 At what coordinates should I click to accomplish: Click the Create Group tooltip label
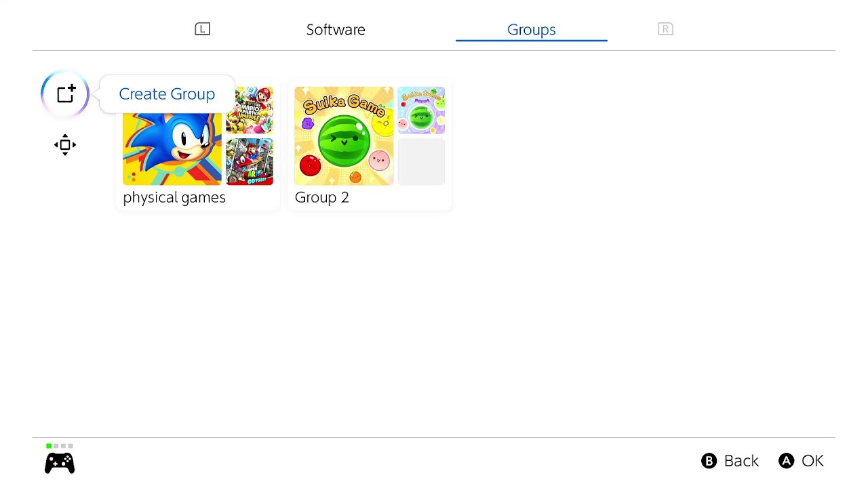tap(167, 94)
